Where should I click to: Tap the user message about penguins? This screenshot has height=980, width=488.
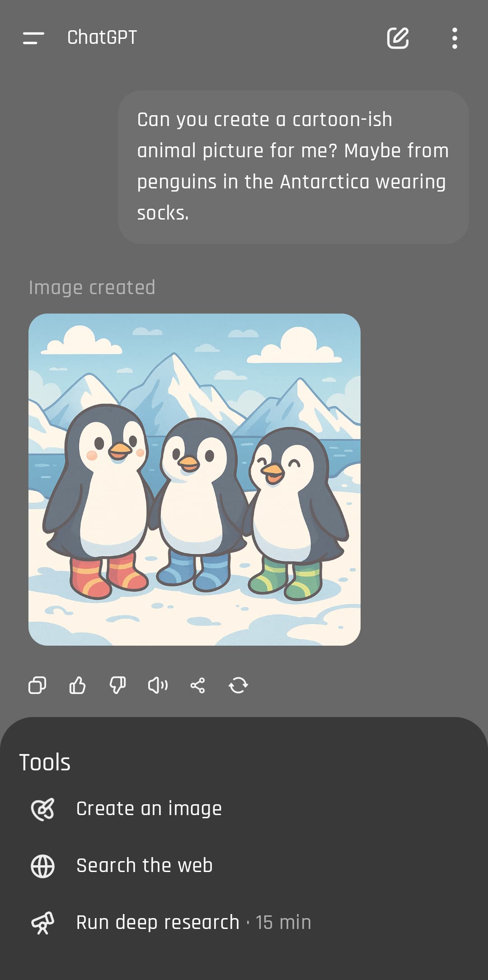coord(293,167)
